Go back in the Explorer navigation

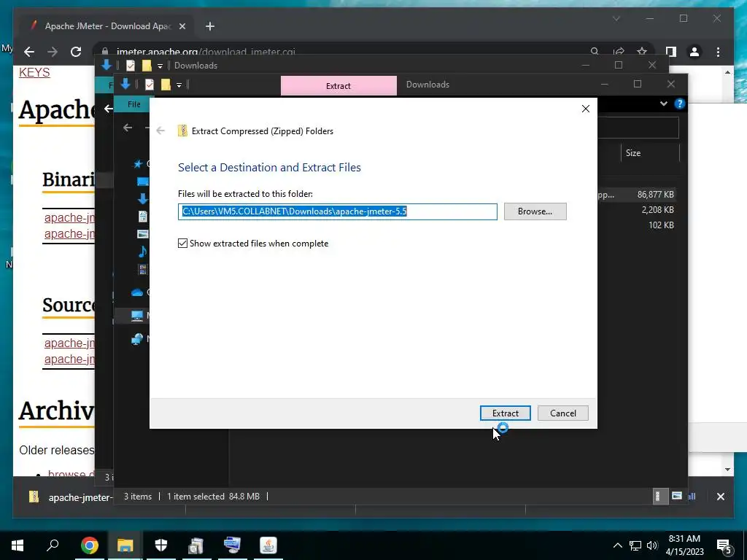click(x=127, y=128)
